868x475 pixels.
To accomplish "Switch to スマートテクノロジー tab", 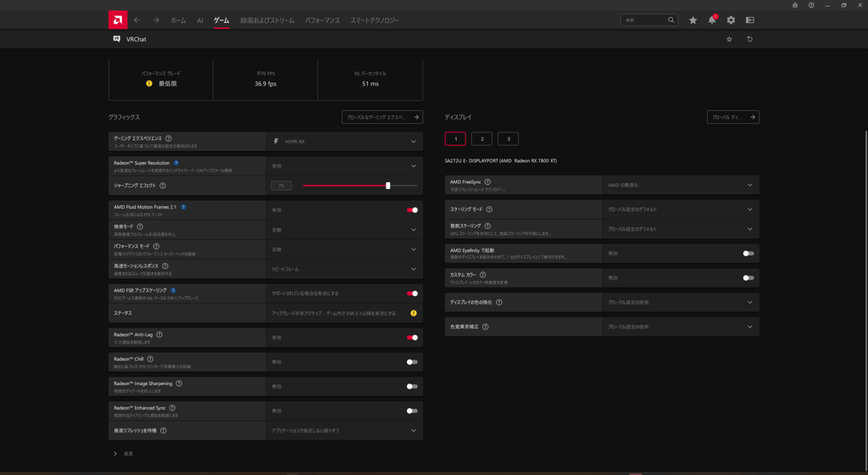I will click(374, 20).
